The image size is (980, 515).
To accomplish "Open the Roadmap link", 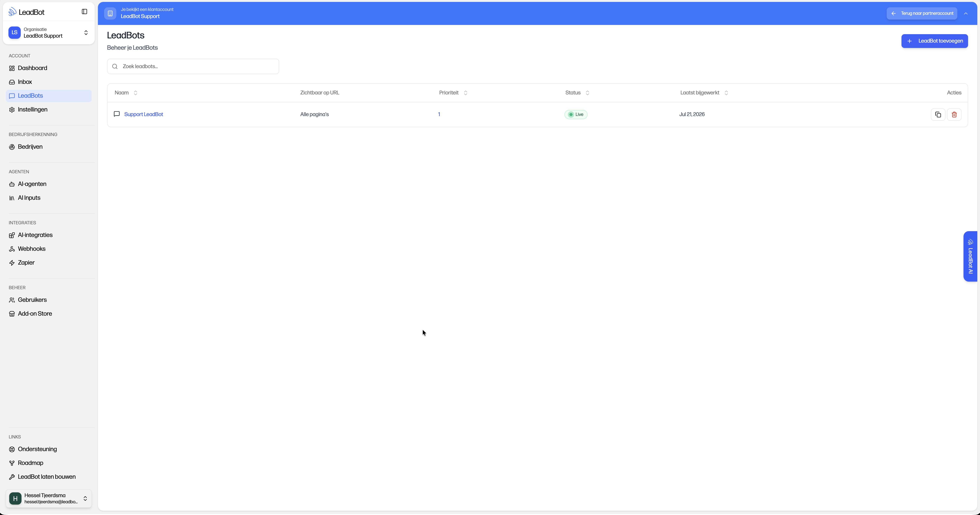I will (49, 463).
